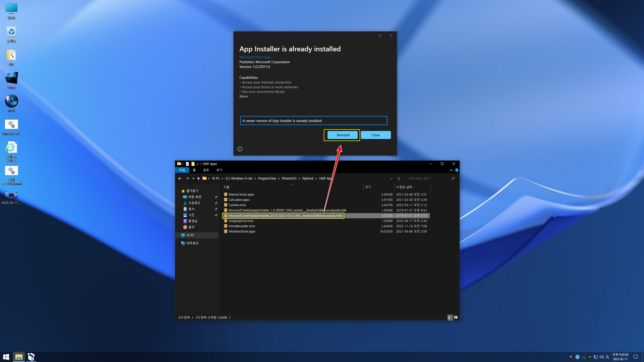The height and width of the screenshot is (362, 644).
Task: Open the Windows Start menu
Action: pyautogui.click(x=6, y=357)
